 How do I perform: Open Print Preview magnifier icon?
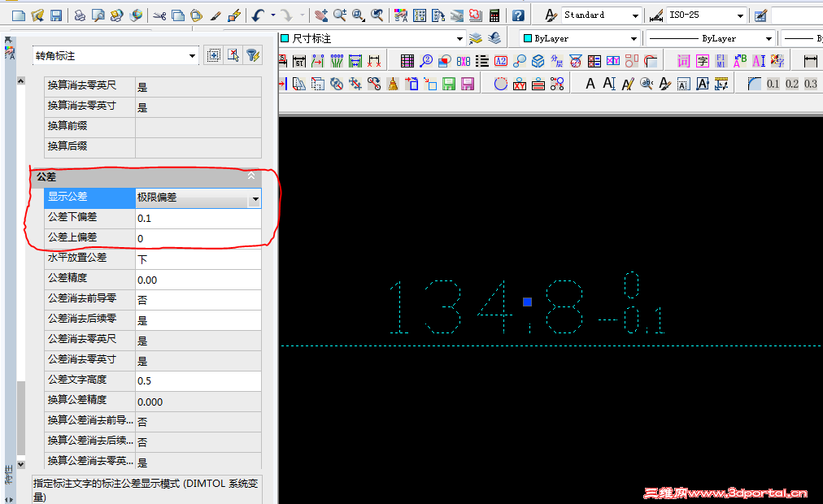(98, 15)
